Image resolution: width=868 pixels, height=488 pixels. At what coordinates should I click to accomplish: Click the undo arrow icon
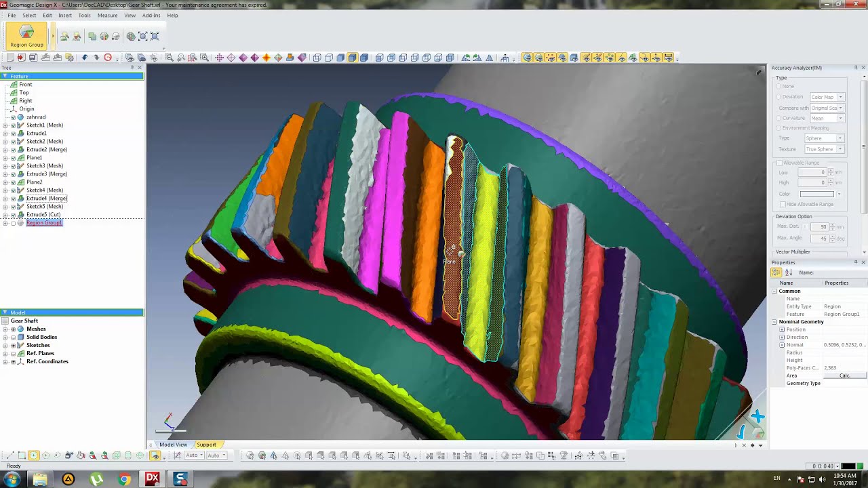(x=85, y=58)
